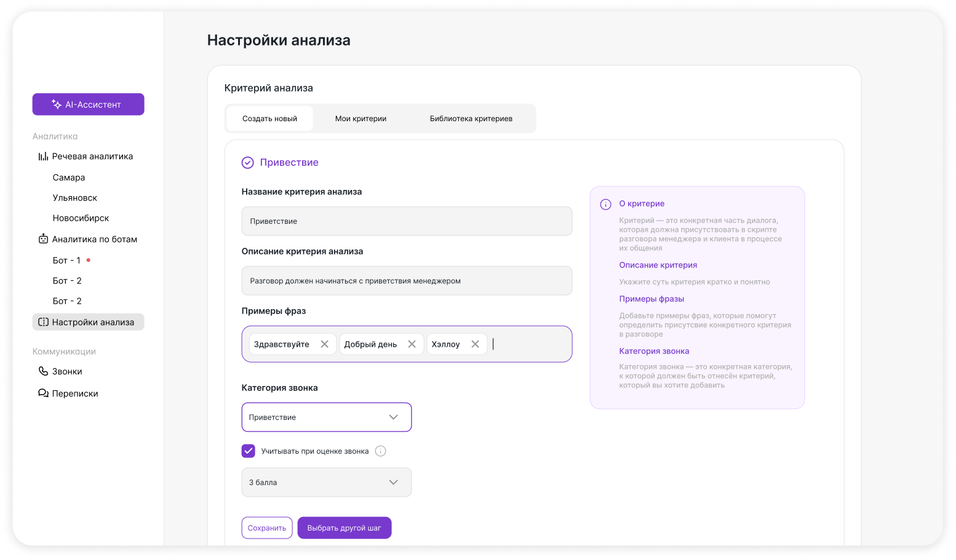Screen dimensions: 956x560
Task: Remove the Здравствуйте phrase tag
Action: coord(325,344)
